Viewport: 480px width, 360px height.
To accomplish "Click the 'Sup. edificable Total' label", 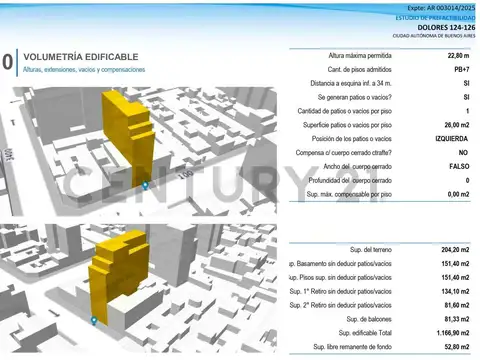I will pyautogui.click(x=365, y=333).
